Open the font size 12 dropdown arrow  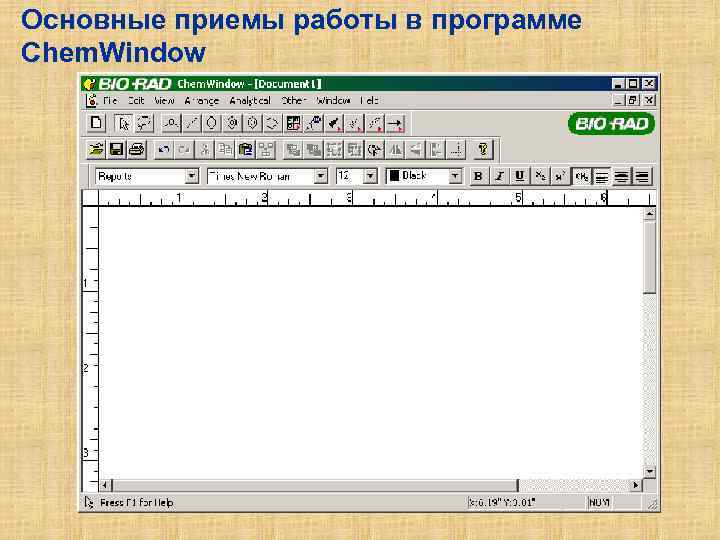pos(370,176)
